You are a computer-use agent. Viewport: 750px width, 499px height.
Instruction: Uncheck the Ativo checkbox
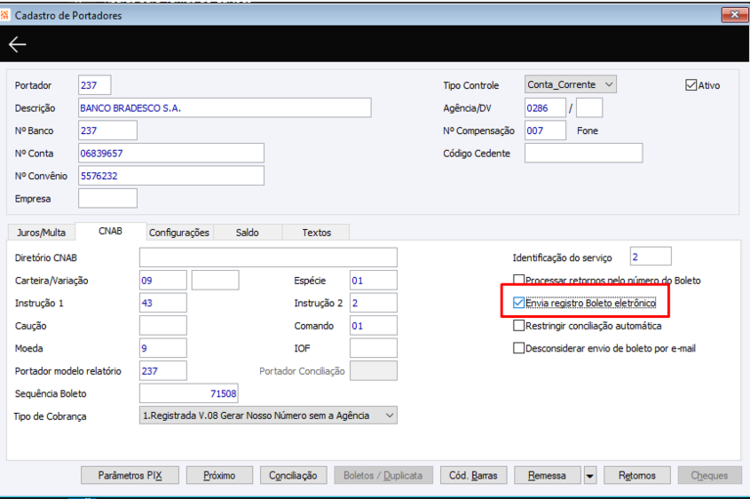691,85
